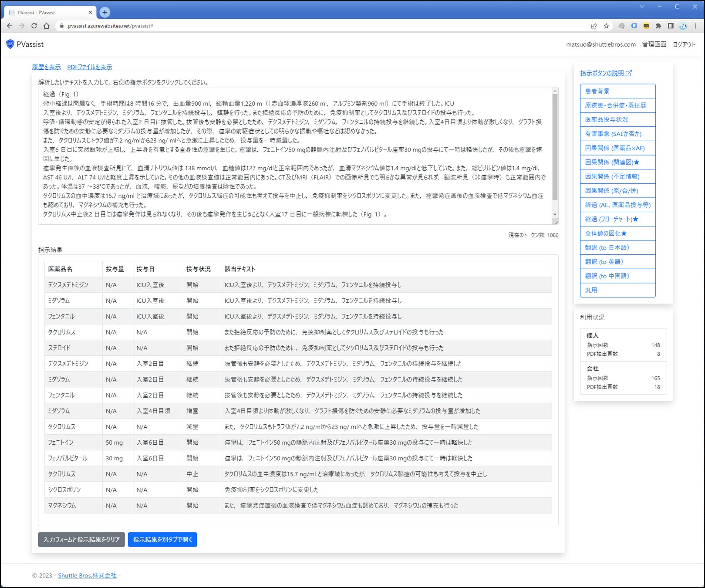705x588 pixels.
Task: Run the 医薬品投与状況 instruction
Action: click(x=617, y=119)
